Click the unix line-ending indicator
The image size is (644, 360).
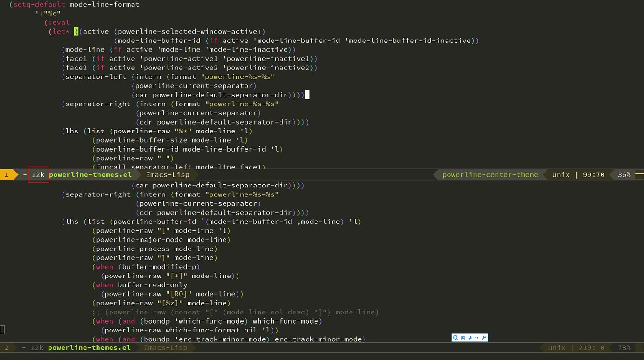tap(560, 174)
